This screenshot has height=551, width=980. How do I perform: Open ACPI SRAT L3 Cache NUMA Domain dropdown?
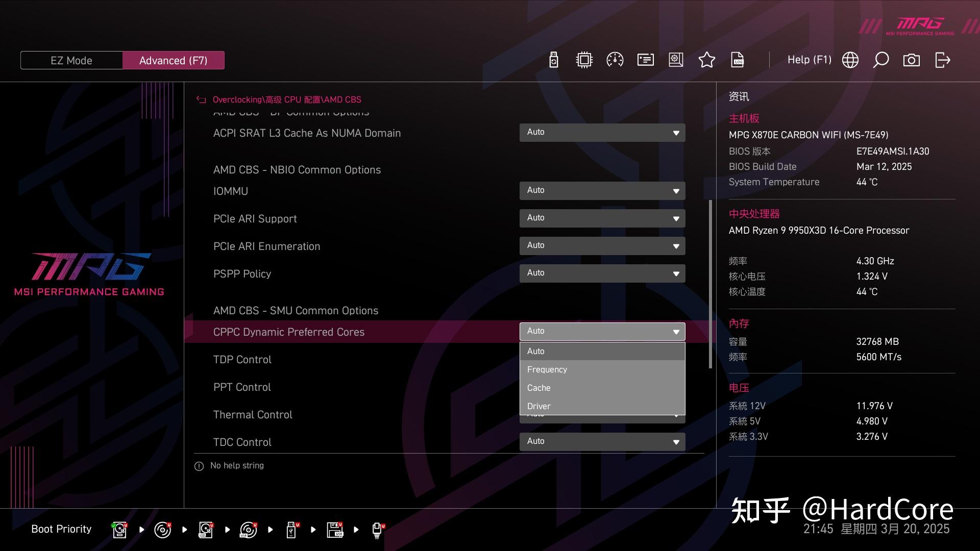[x=602, y=133]
